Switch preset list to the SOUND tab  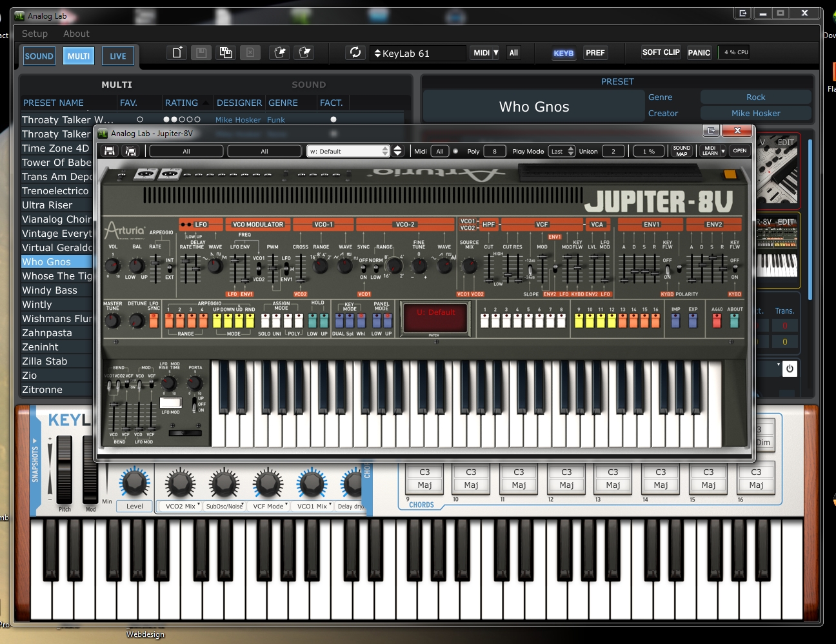coord(308,85)
